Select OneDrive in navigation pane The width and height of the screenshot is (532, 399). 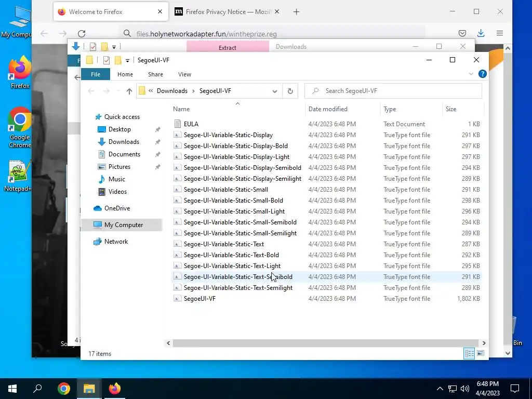(x=117, y=208)
